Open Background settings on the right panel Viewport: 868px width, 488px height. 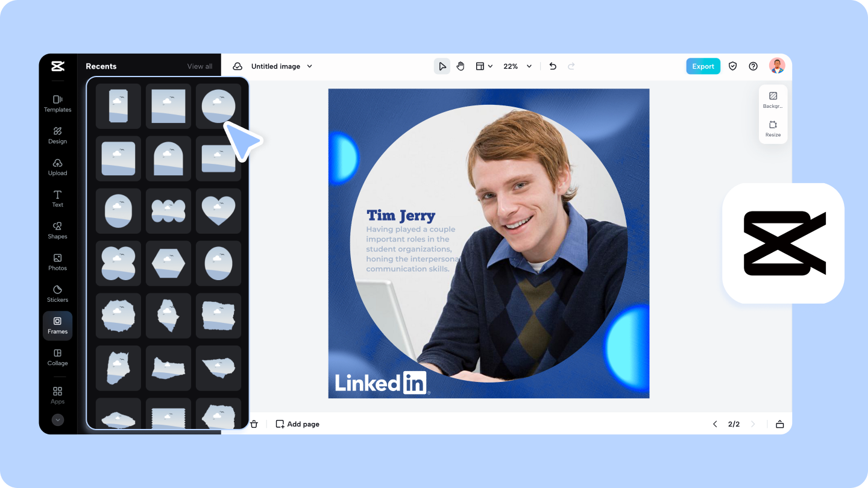773,99
